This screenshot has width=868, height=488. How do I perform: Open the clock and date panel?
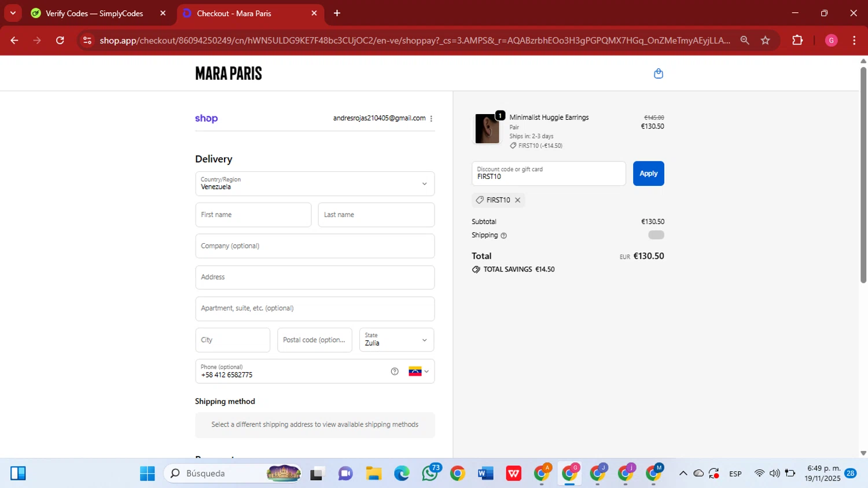pyautogui.click(x=822, y=474)
